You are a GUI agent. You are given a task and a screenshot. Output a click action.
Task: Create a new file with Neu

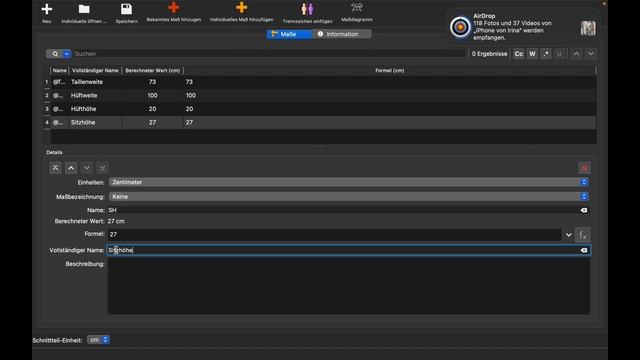tap(47, 12)
